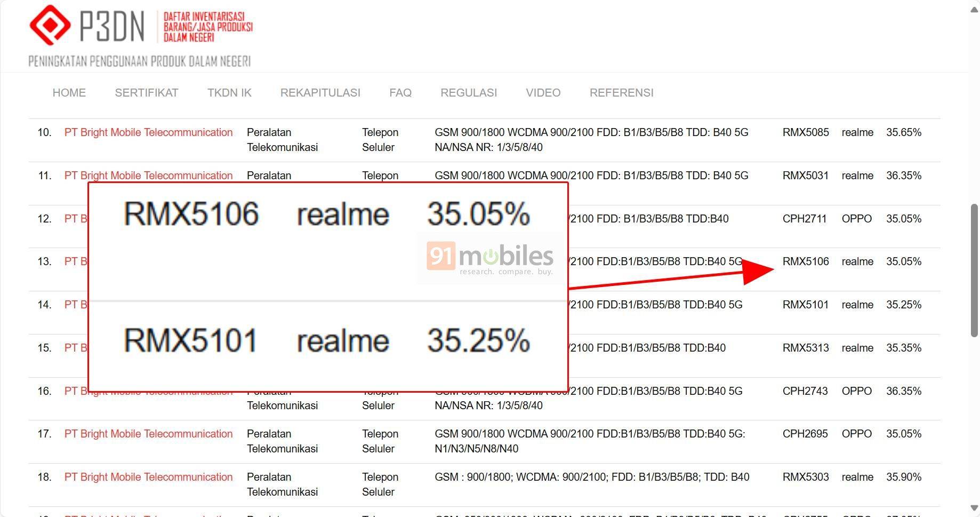Select the 35.35% value in row 15
980x517 pixels.
(x=904, y=348)
